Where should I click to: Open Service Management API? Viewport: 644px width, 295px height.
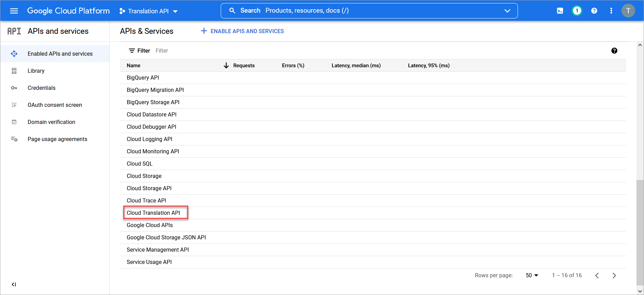click(158, 250)
